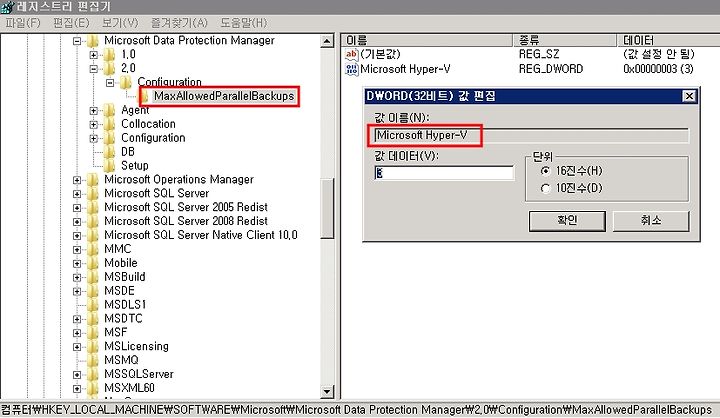
Task: Open the 도움말(H) menu
Action: point(243,23)
